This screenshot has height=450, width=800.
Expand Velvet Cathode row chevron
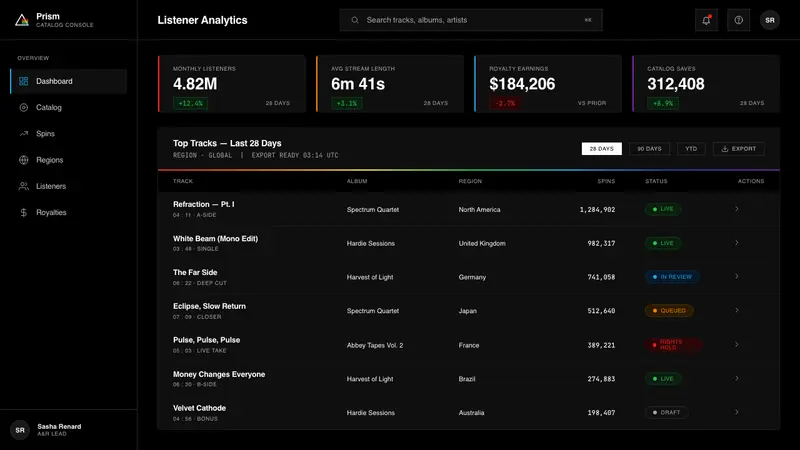click(x=737, y=412)
